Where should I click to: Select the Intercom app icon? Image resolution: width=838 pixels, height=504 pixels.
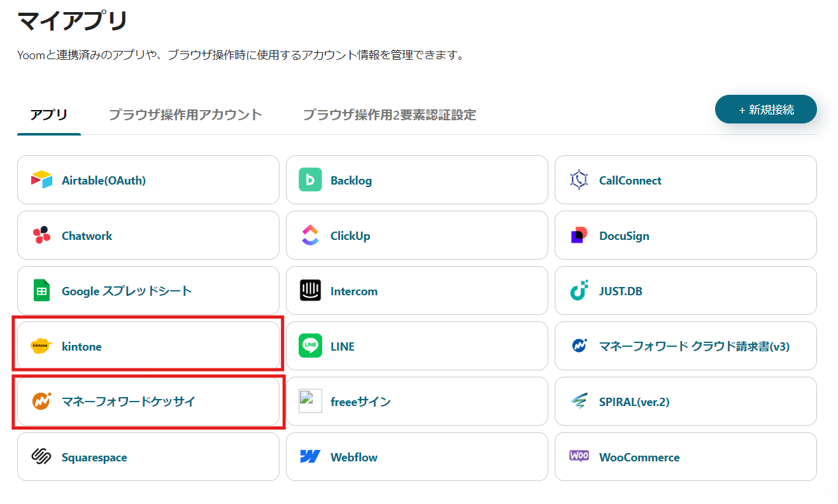(309, 290)
